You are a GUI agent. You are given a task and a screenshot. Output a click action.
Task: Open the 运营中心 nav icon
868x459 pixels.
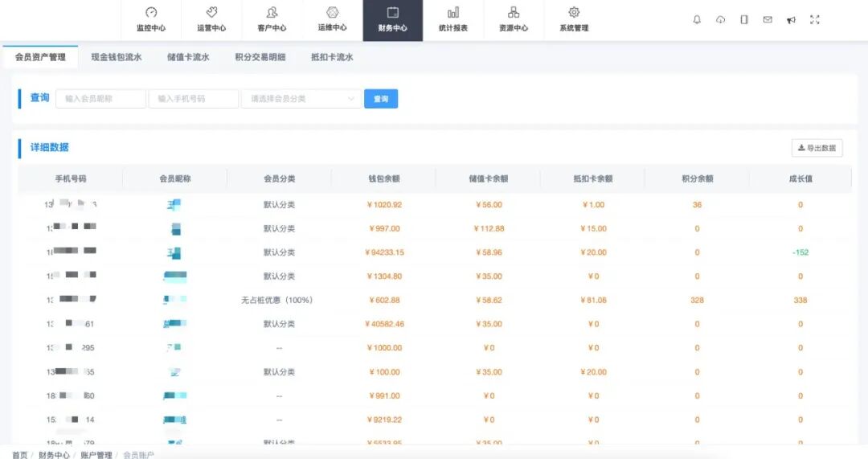[211, 12]
